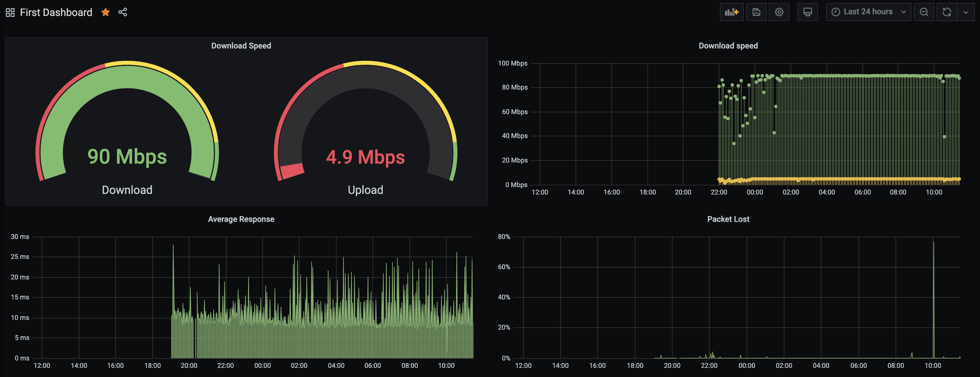
Task: Refresh all dashboard panels
Action: click(947, 12)
